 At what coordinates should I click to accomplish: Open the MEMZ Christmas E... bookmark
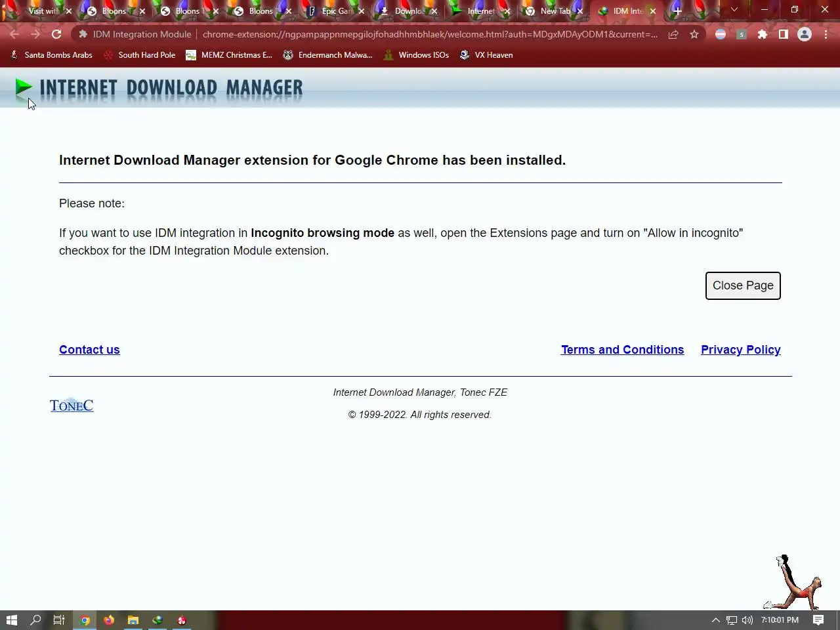[229, 55]
